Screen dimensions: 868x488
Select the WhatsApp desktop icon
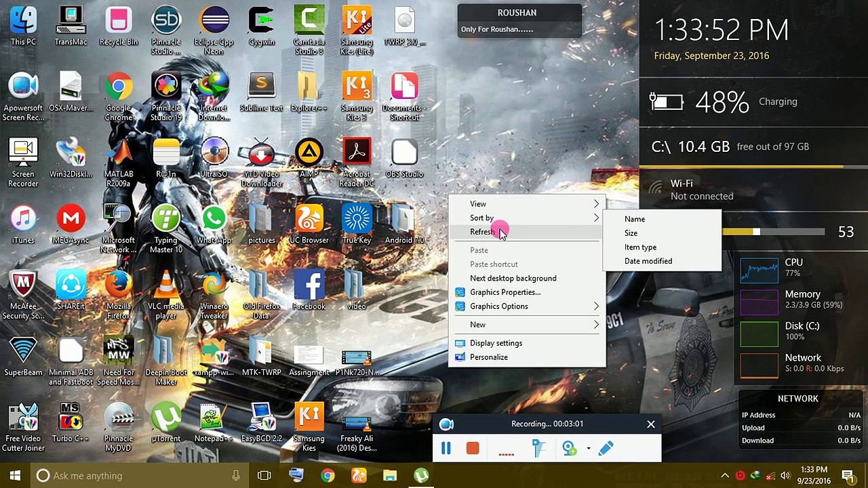(214, 225)
